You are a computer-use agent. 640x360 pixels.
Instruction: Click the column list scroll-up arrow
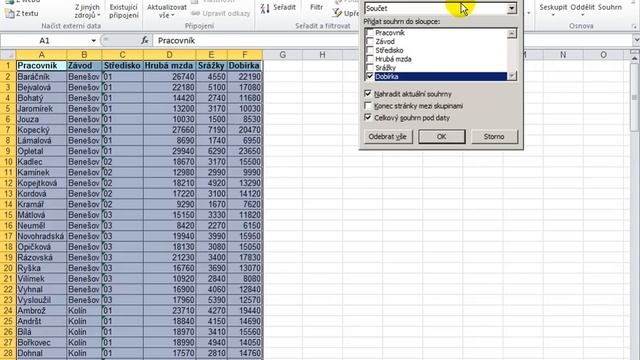coord(512,34)
